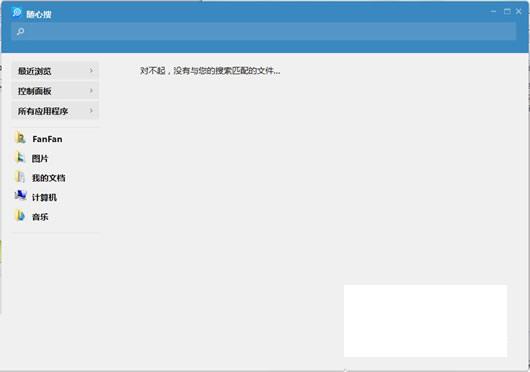The image size is (530, 372).
Task: Select the 图片 label
Action: [x=40, y=158]
